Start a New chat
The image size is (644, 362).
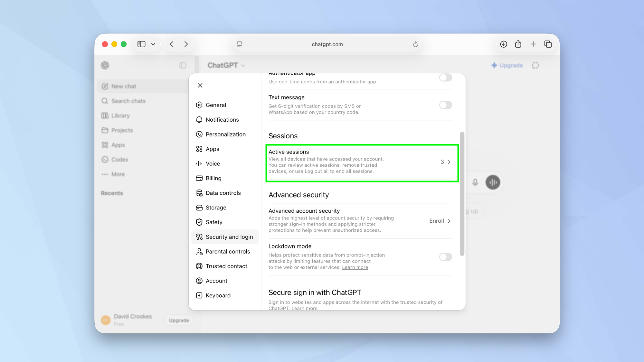pyautogui.click(x=143, y=86)
